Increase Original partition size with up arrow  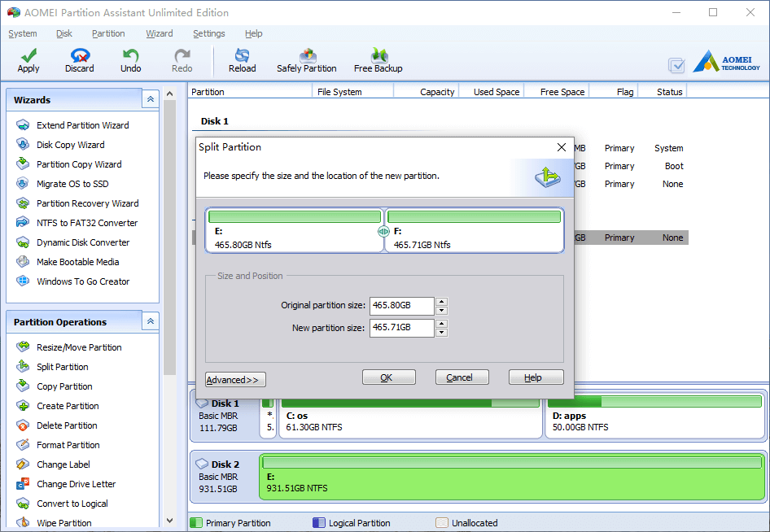441,301
